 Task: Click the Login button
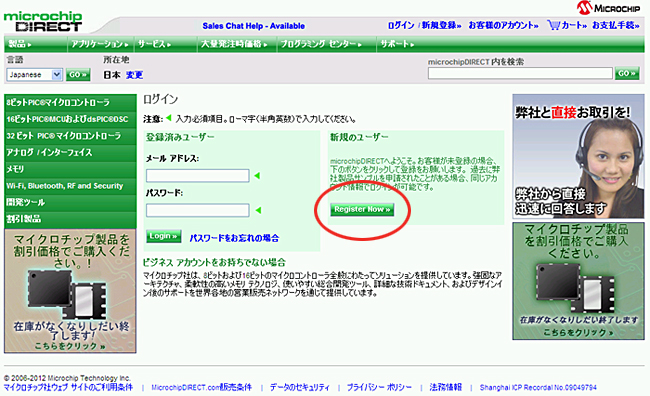pyautogui.click(x=163, y=236)
